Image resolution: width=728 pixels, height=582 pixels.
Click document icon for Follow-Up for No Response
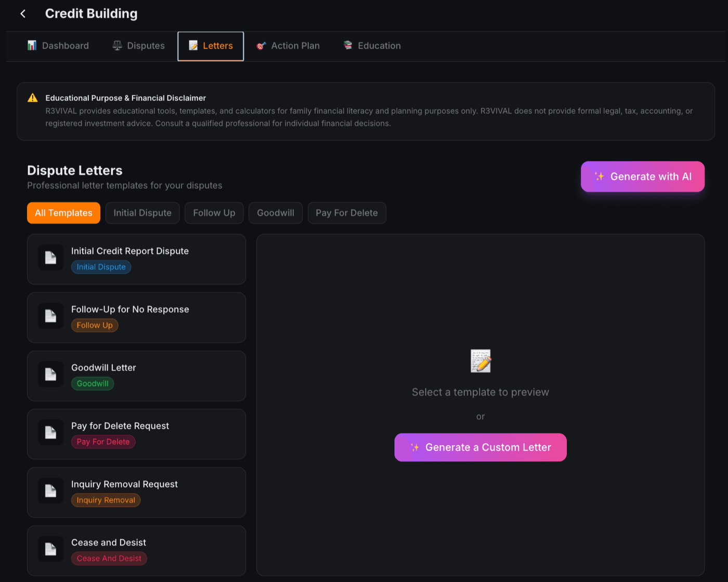(50, 316)
